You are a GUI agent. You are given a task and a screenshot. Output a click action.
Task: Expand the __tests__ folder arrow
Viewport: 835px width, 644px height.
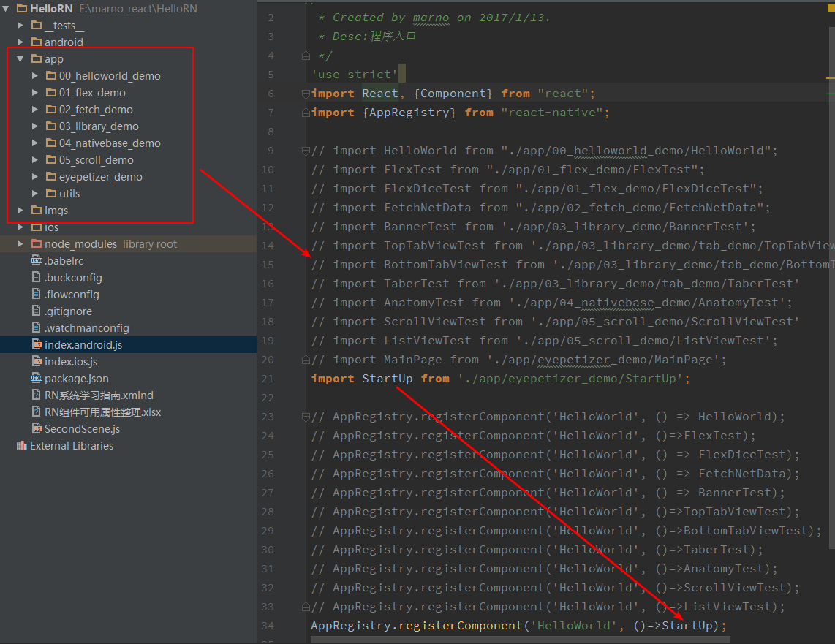(20, 25)
